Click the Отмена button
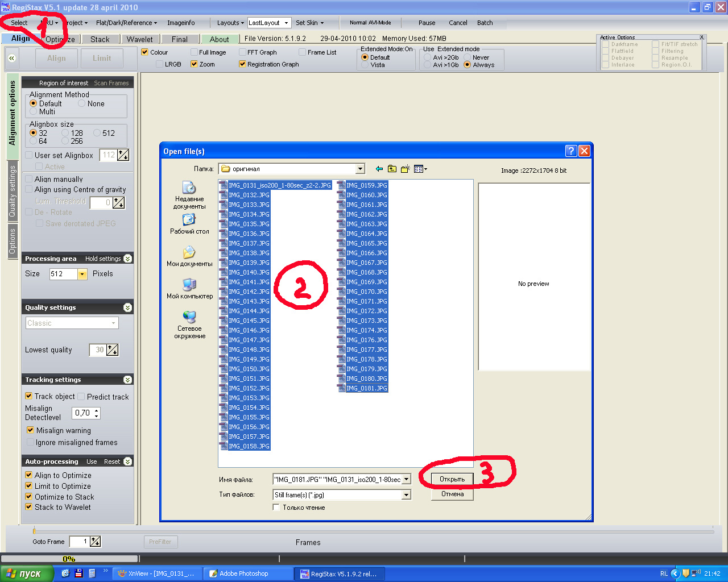728x582 pixels. (452, 494)
